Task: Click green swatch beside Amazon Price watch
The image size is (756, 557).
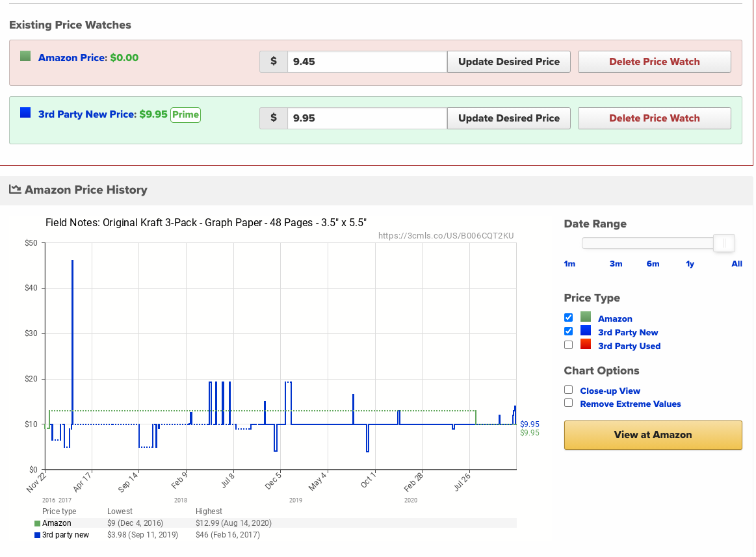Action: [x=25, y=57]
